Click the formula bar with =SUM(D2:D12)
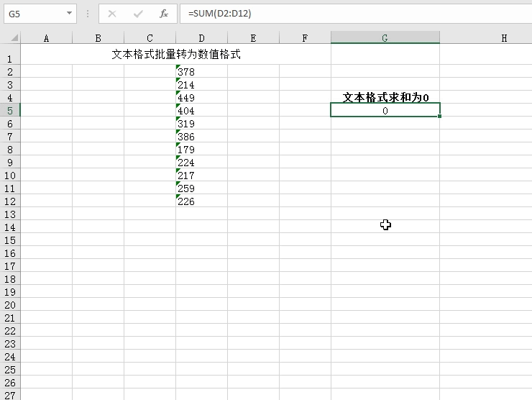The image size is (532, 400). click(356, 14)
